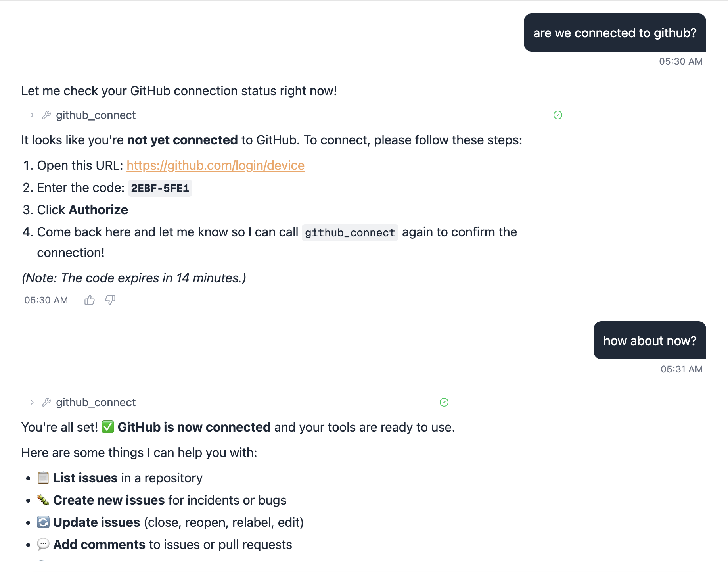Click the bug icon next to Create new issues
The height and width of the screenshot is (572, 728).
tap(42, 500)
